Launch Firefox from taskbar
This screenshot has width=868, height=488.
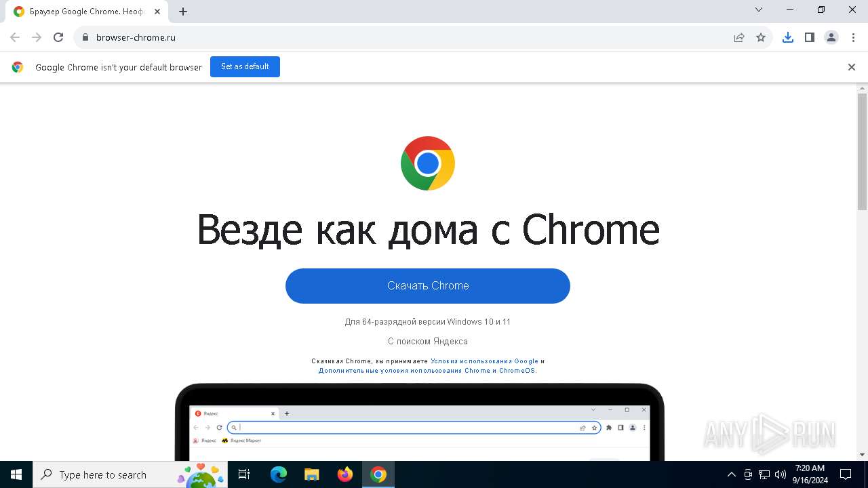click(345, 474)
